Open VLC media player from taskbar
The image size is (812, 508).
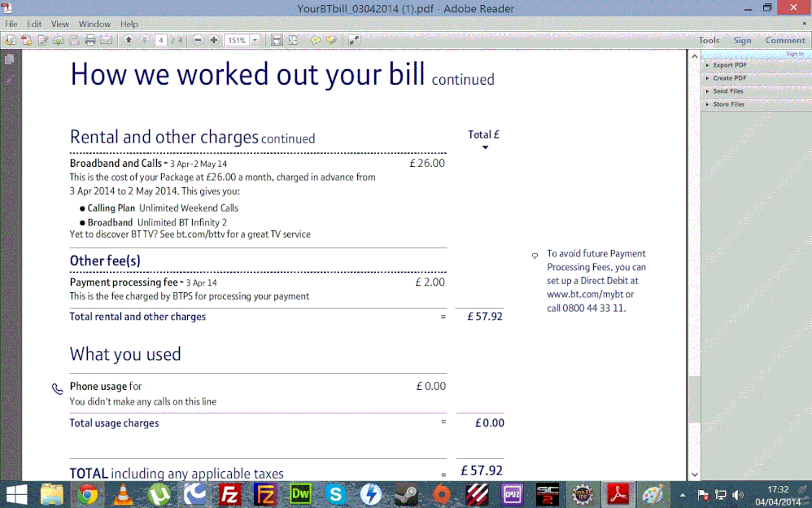(x=123, y=494)
